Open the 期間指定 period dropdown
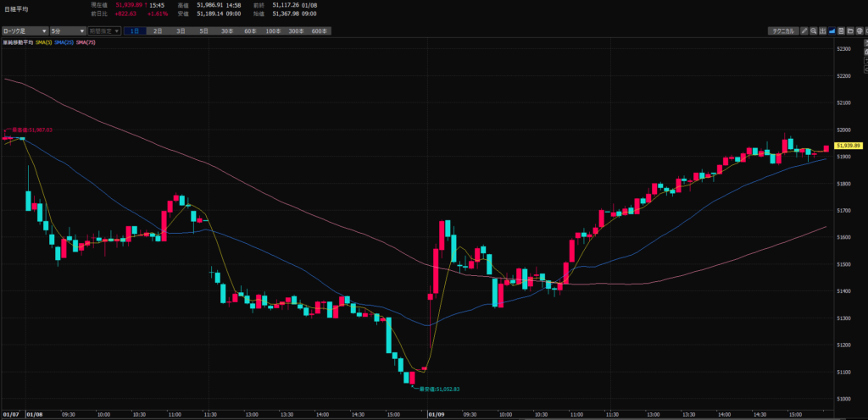The height and width of the screenshot is (420, 868). coord(103,30)
